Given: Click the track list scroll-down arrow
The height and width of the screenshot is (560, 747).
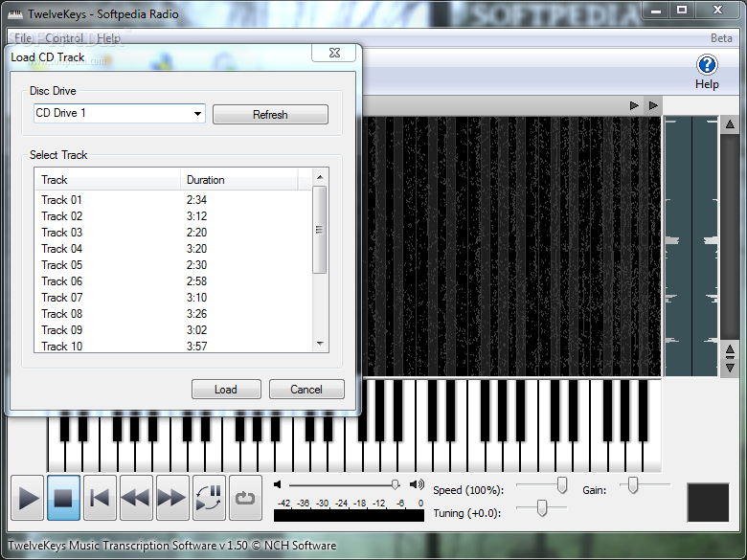Looking at the screenshot, I should 320,344.
